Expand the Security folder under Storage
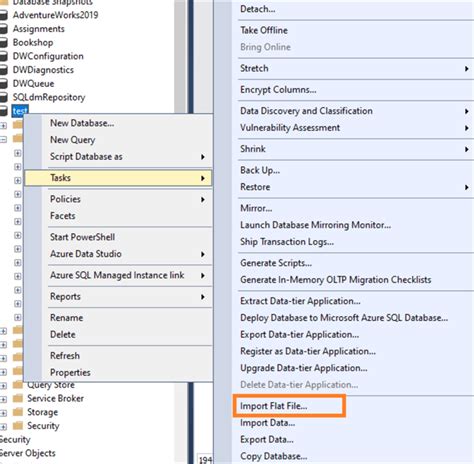Image resolution: width=474 pixels, height=464 pixels. click(x=3, y=427)
